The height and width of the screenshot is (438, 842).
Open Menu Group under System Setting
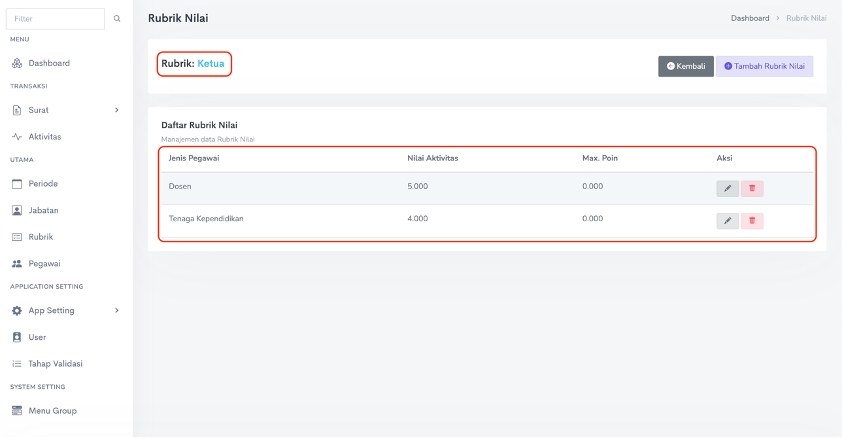pyautogui.click(x=51, y=410)
